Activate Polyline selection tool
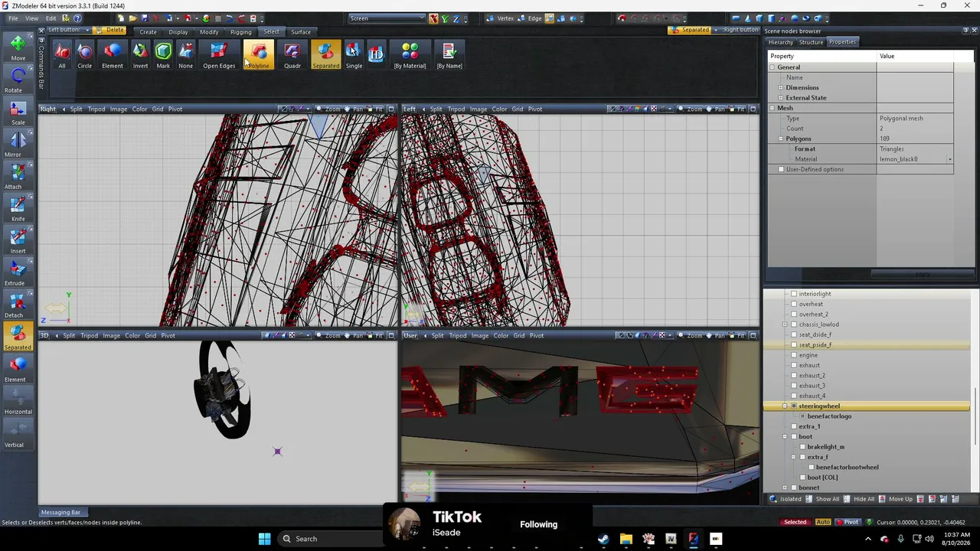The image size is (980, 551). (258, 55)
